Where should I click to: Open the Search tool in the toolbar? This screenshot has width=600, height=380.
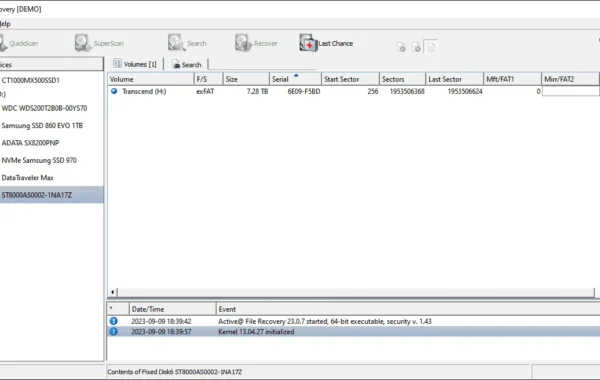[187, 43]
